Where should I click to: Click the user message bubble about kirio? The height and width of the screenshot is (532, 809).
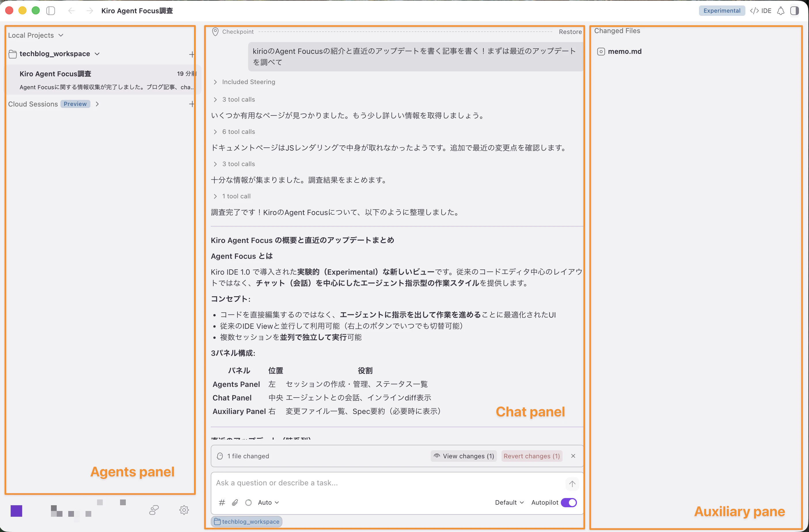pos(415,57)
